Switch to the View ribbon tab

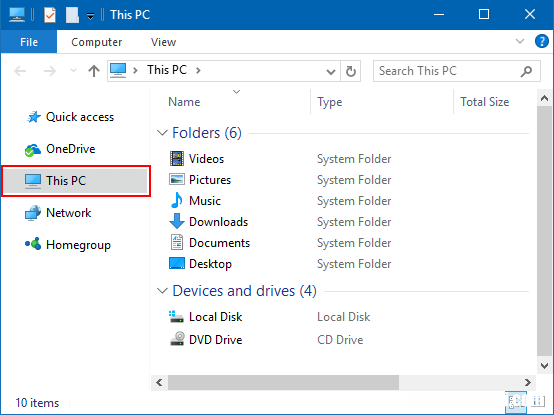pos(163,42)
